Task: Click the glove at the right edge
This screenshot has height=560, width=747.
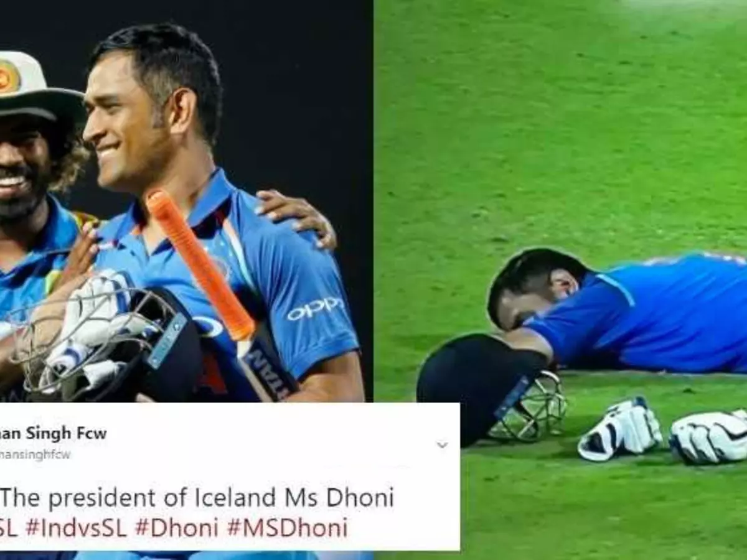Action: [x=710, y=437]
